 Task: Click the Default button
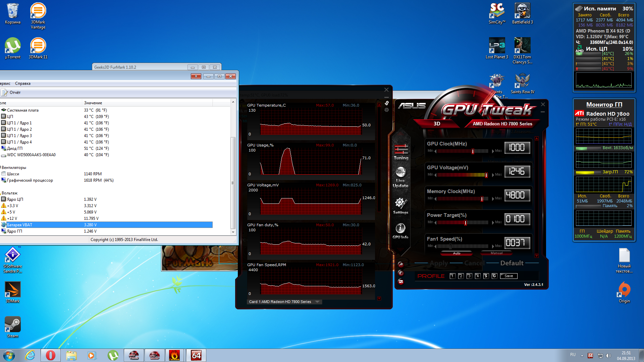[512, 263]
